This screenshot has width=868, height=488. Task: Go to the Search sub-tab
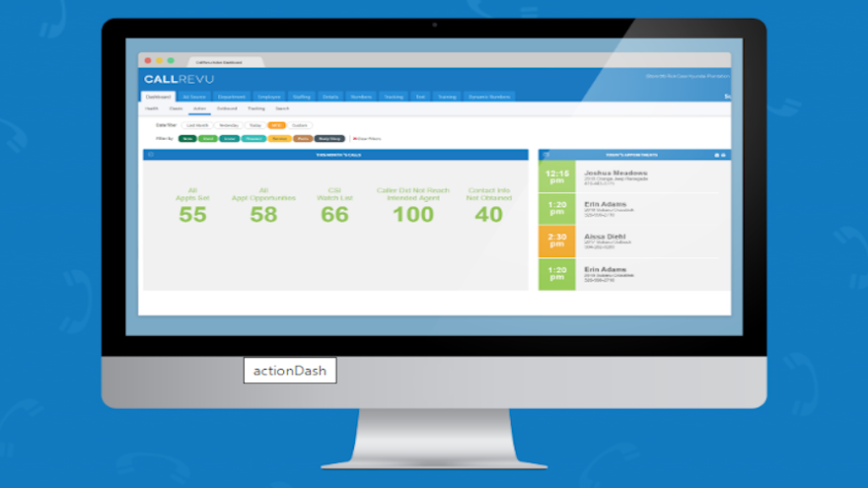click(282, 107)
